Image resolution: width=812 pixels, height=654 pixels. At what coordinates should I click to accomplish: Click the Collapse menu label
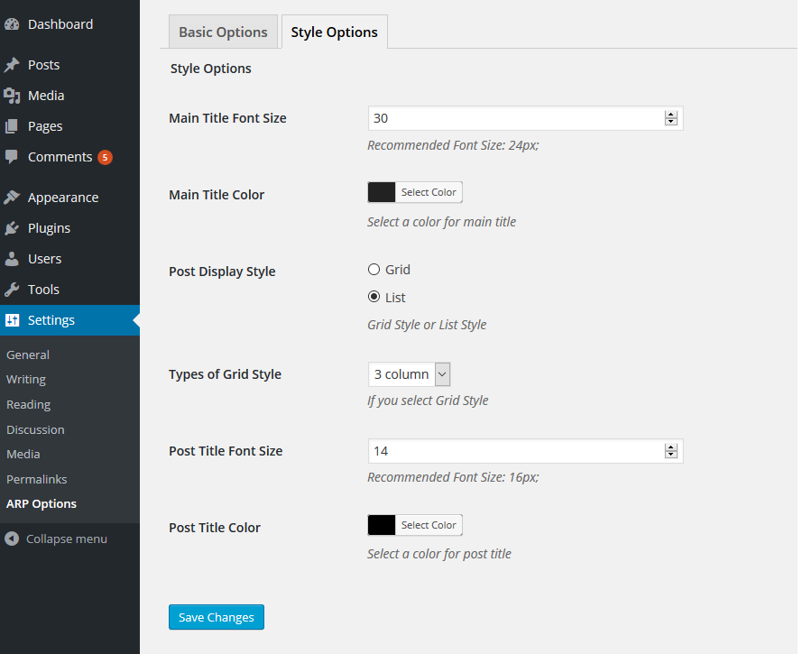tap(67, 539)
